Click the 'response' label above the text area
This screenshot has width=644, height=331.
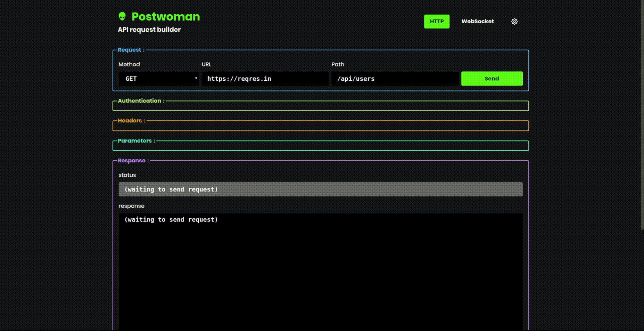(x=131, y=206)
